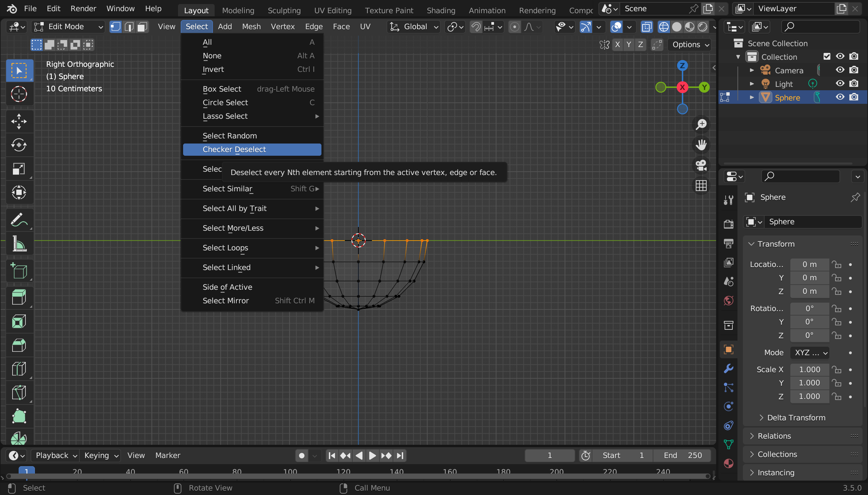868x495 pixels.
Task: Enable face select mode
Action: [x=142, y=26]
